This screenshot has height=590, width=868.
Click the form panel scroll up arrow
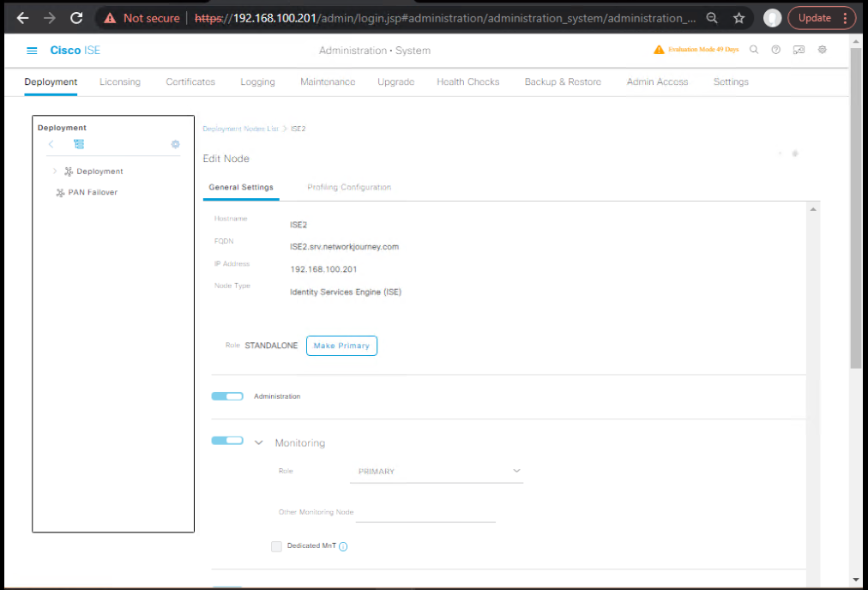813,209
